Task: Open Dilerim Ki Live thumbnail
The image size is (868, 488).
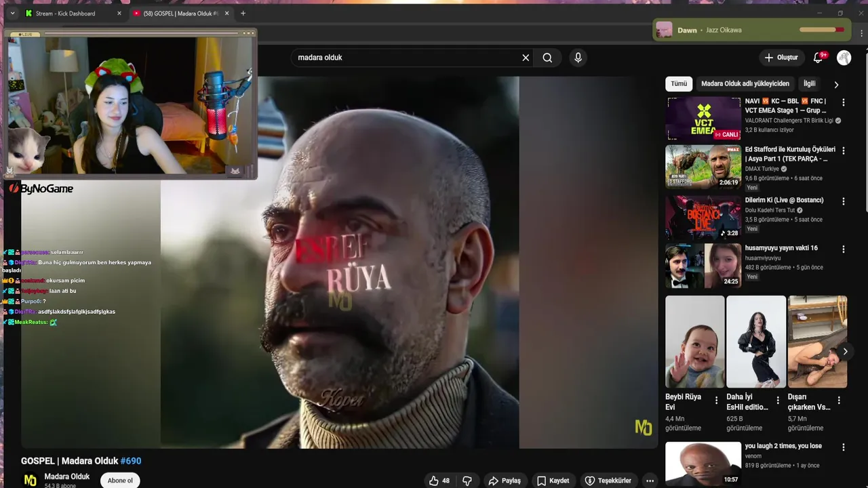Action: tap(703, 217)
